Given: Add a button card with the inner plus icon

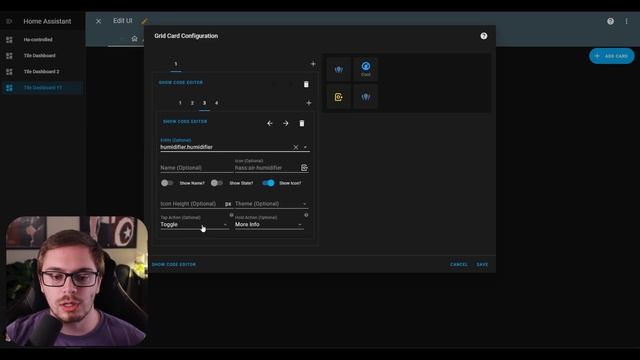Looking at the screenshot, I should point(309,103).
